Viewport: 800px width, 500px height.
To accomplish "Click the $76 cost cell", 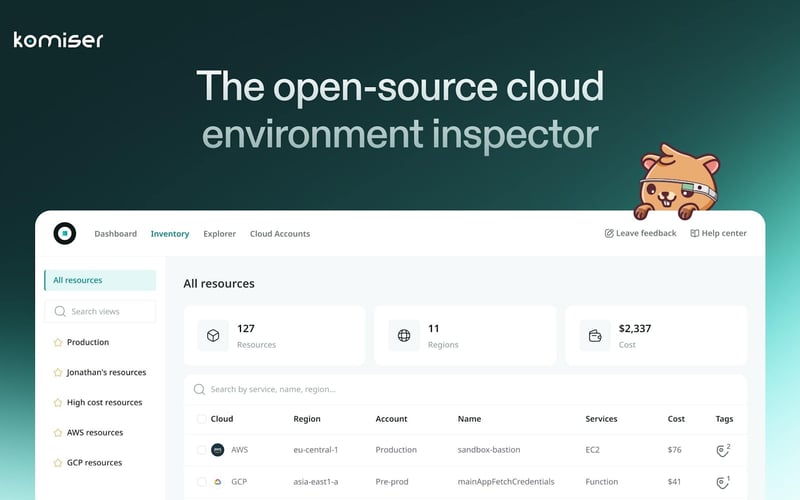I will click(x=674, y=450).
